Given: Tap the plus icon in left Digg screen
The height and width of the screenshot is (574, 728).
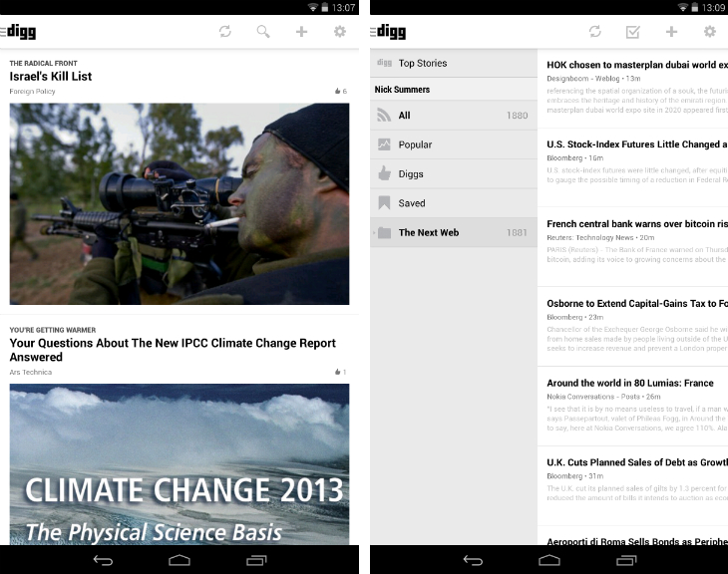Looking at the screenshot, I should pos(301,32).
